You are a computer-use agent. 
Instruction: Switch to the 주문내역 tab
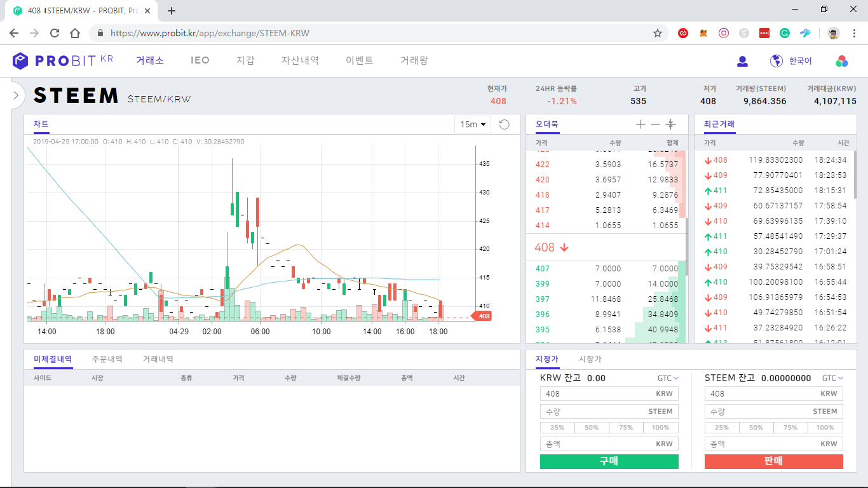[107, 360]
